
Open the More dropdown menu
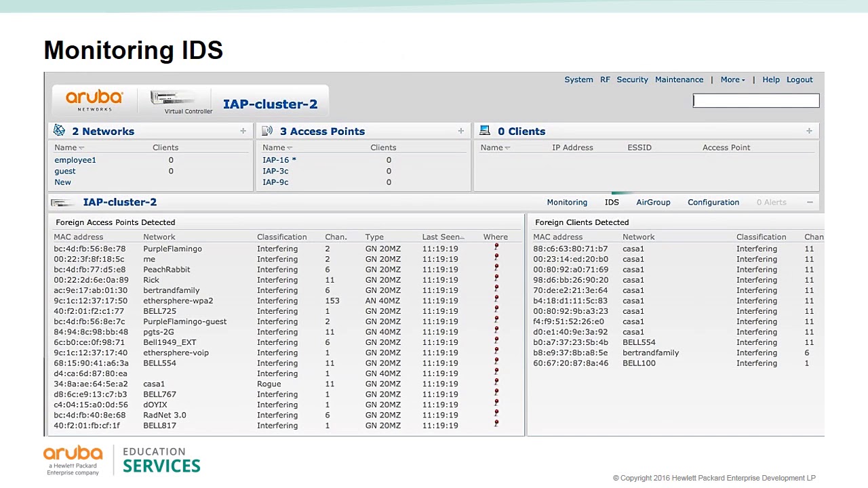click(x=732, y=79)
